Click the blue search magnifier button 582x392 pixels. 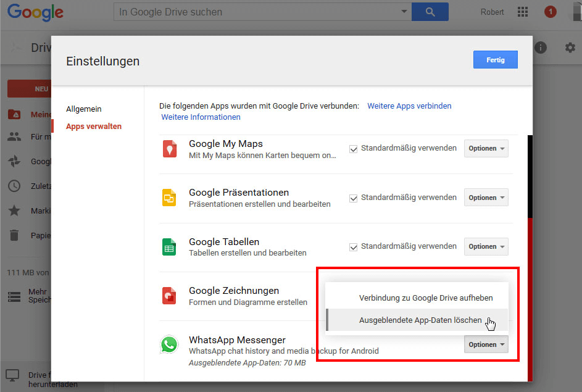click(430, 12)
